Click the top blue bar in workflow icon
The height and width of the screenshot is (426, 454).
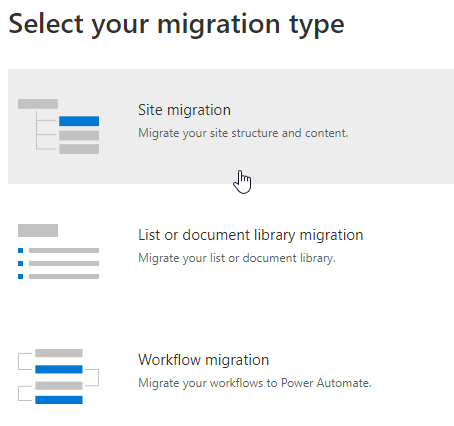pyautogui.click(x=59, y=369)
